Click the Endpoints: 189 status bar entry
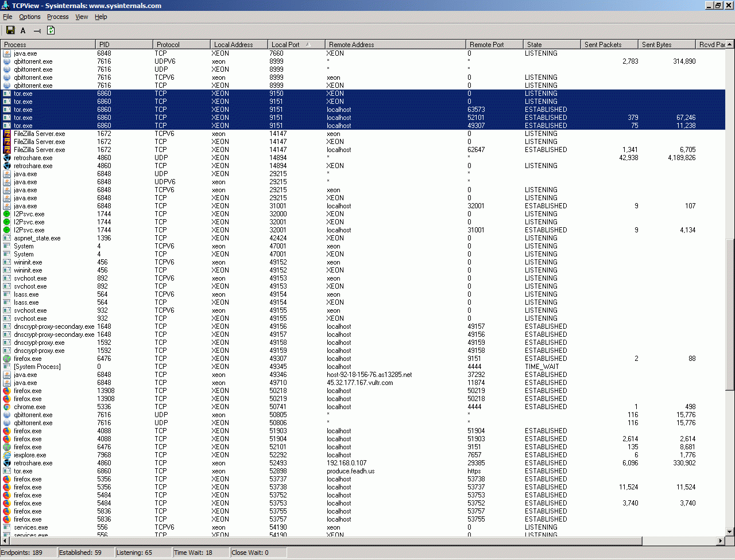735x560 pixels. point(29,553)
